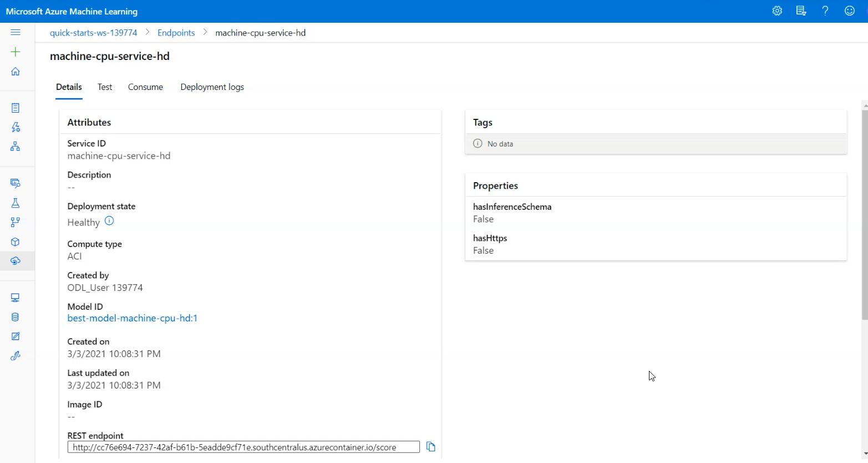Click Microsoft Azure Machine Learning title

tap(72, 11)
